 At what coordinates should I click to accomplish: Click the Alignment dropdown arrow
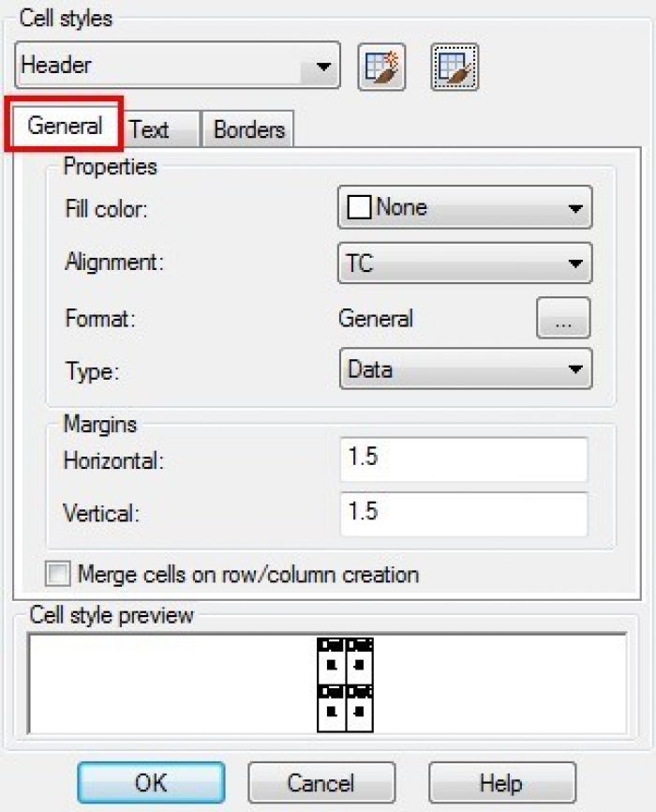tap(575, 263)
